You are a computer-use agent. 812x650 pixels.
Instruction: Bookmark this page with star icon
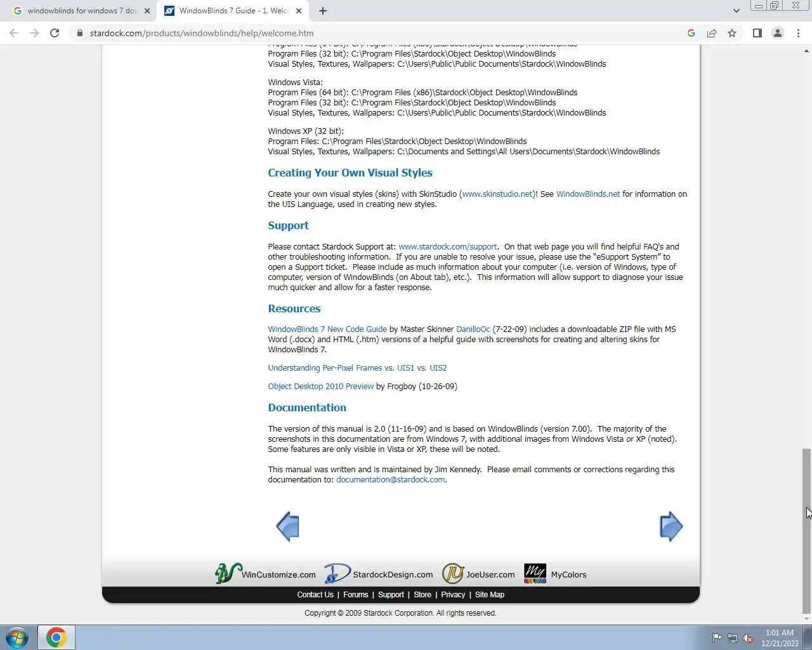732,33
